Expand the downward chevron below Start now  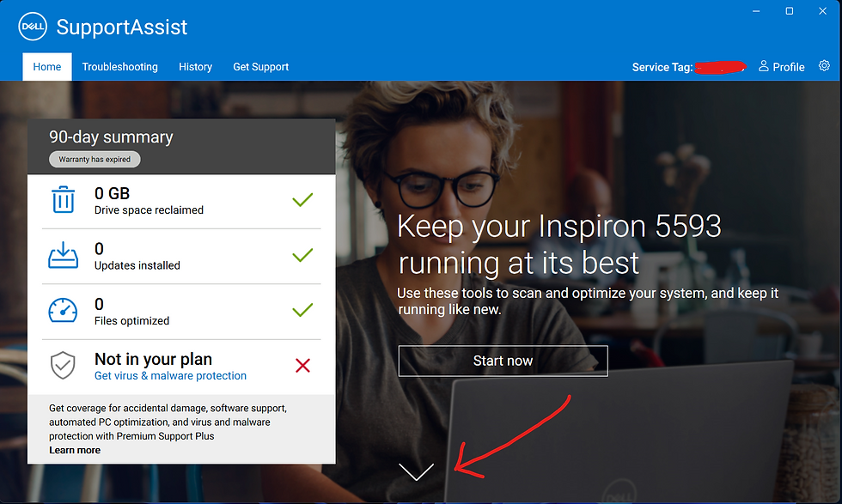pos(416,471)
